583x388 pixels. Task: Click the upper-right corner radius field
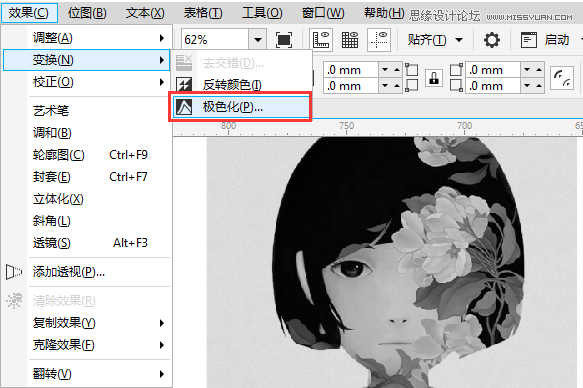click(x=493, y=69)
